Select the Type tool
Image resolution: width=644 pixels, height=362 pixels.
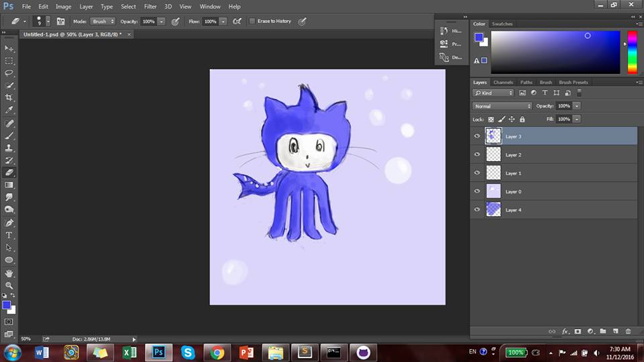[x=9, y=235]
